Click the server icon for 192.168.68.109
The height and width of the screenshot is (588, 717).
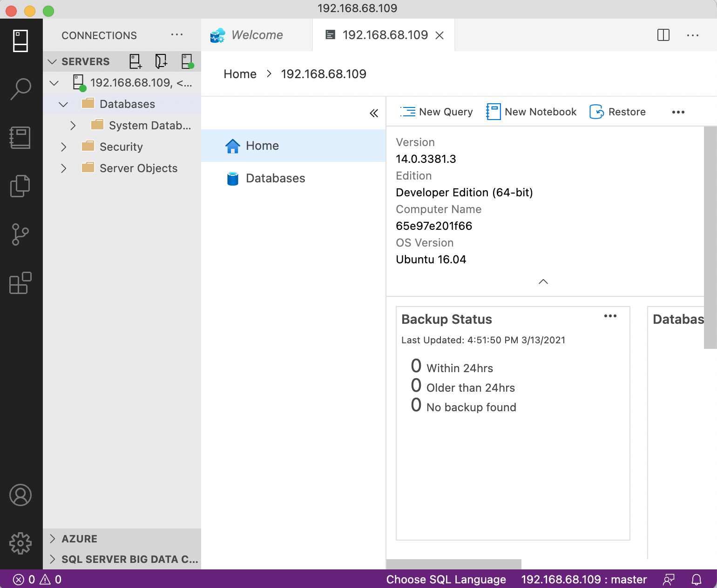[x=79, y=83]
